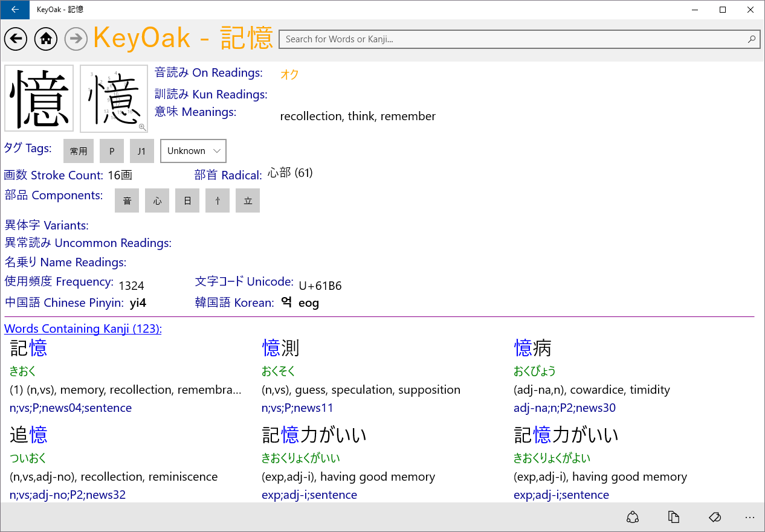Click meanings text recollection, think, remember

pos(358,116)
